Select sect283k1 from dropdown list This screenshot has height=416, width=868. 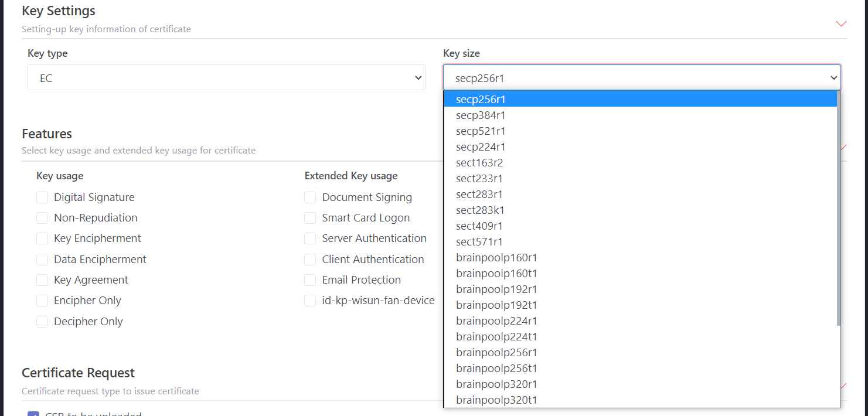[480, 210]
